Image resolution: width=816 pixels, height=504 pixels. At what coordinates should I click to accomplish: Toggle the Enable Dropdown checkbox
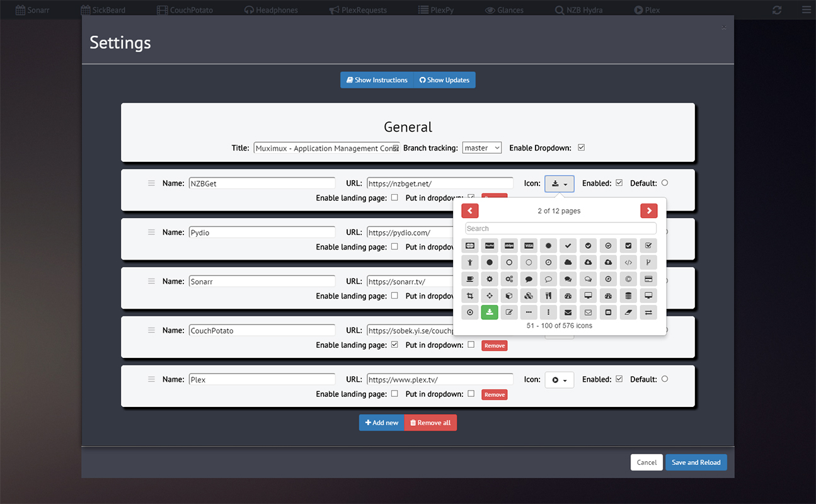click(582, 147)
